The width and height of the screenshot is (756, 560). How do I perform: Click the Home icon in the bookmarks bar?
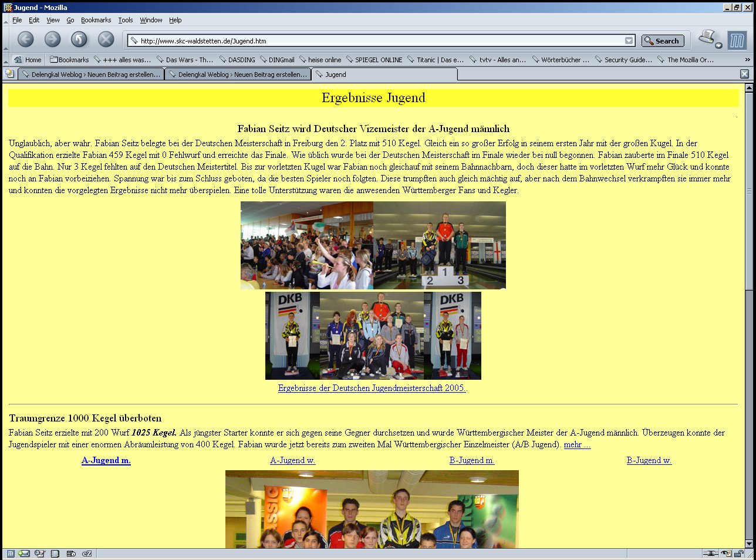[28, 60]
